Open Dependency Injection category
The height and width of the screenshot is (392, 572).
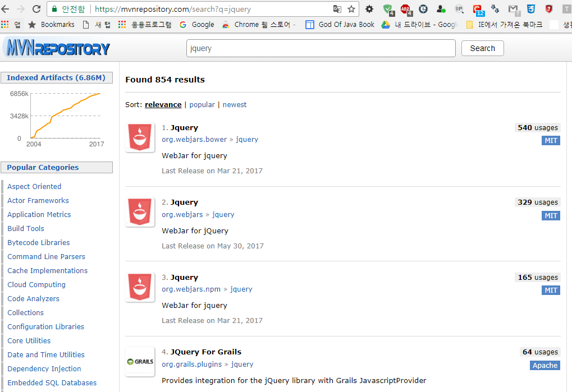44,368
